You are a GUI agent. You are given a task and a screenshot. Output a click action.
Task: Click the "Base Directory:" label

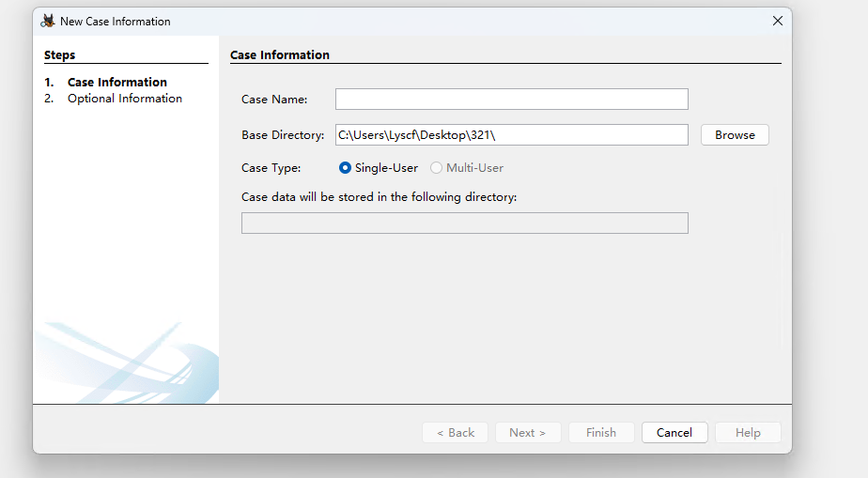point(283,135)
